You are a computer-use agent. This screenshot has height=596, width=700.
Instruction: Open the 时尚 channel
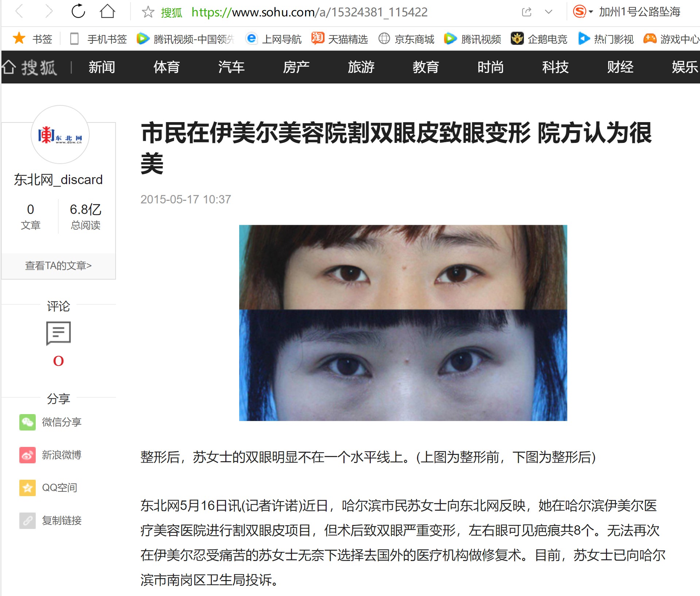pyautogui.click(x=491, y=67)
